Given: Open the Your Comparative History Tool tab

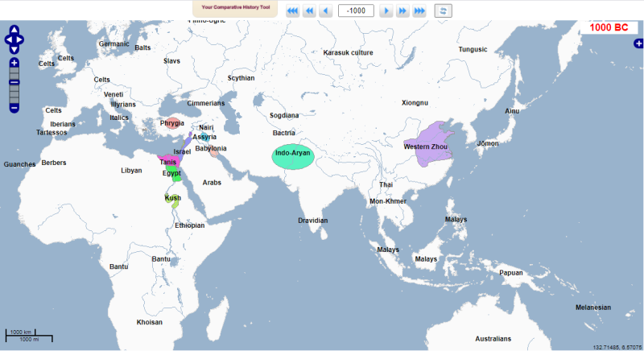Looking at the screenshot, I should (235, 7).
